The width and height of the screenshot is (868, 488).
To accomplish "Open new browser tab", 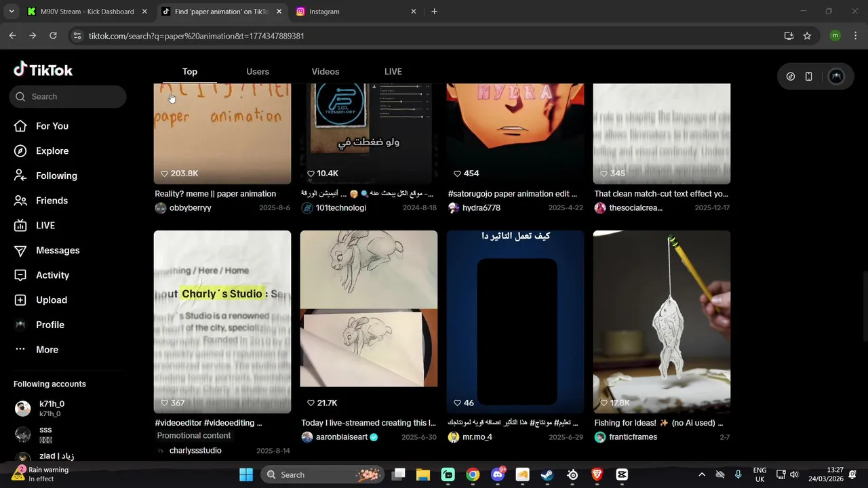I will click(434, 12).
